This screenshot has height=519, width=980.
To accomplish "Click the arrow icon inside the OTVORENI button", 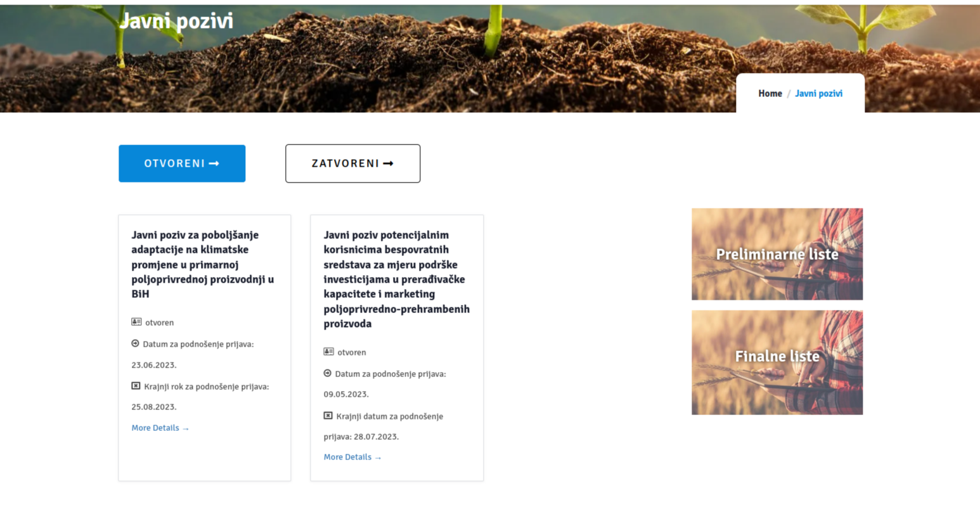I will click(x=214, y=163).
